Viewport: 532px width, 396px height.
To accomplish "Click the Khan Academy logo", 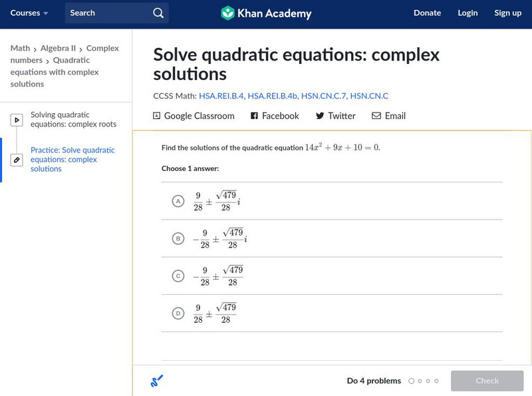I will (x=266, y=13).
